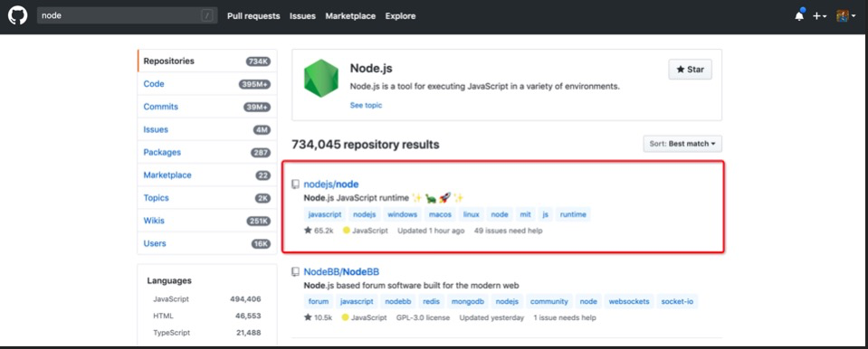The height and width of the screenshot is (349, 868).
Task: Click the 65.2k star count
Action: [x=319, y=231]
